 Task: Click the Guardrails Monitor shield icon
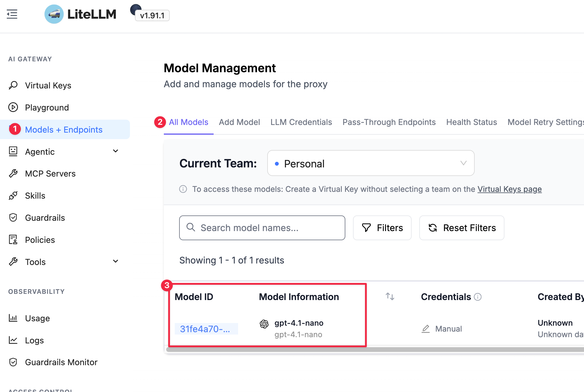tap(13, 362)
